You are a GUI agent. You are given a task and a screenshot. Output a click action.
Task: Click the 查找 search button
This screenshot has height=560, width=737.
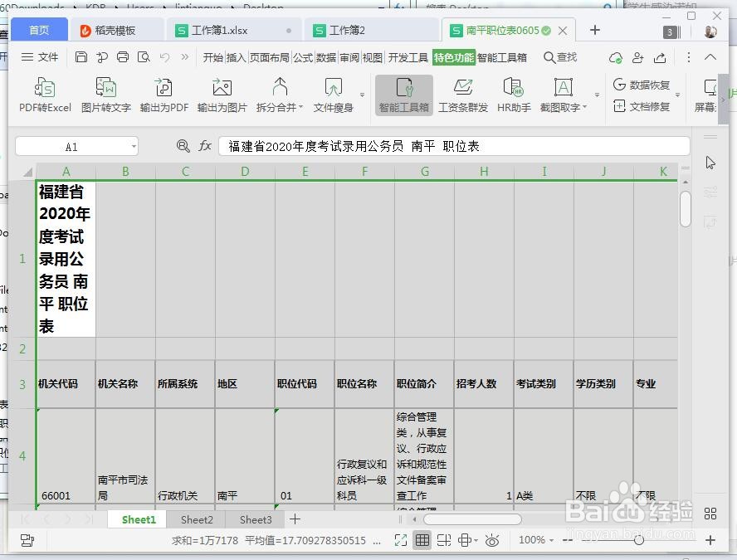coord(559,57)
